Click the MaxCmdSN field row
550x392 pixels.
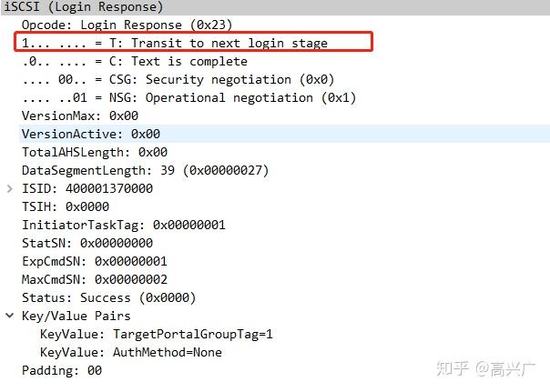click(x=95, y=279)
